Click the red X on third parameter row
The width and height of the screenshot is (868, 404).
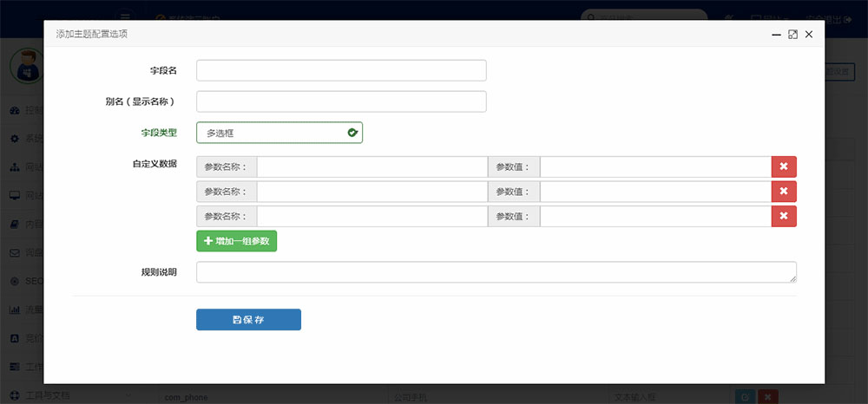pos(784,216)
